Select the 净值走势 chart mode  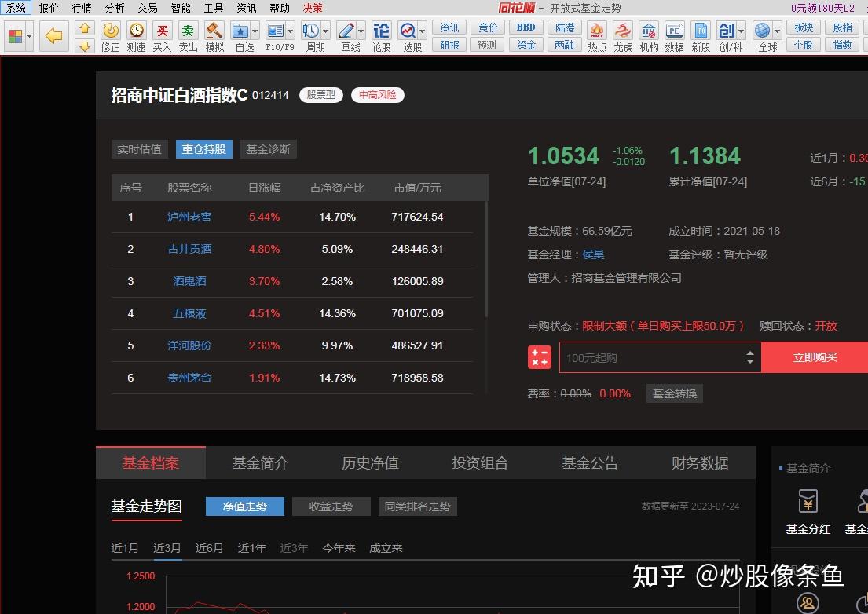click(x=244, y=506)
